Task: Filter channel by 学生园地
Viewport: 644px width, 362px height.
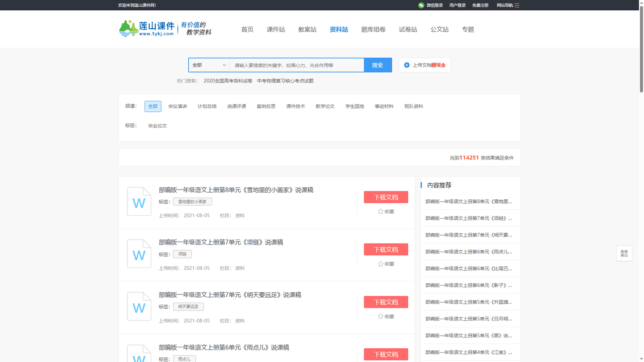Action: pos(355,106)
